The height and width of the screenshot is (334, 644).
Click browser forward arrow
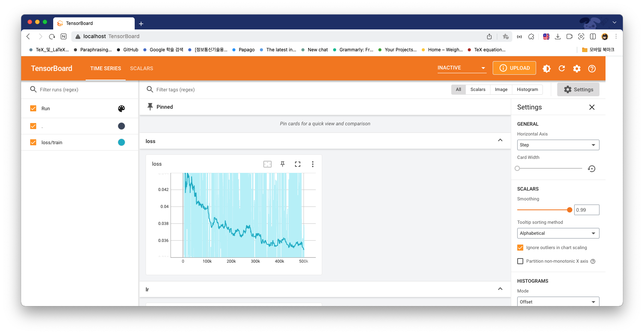pos(40,36)
